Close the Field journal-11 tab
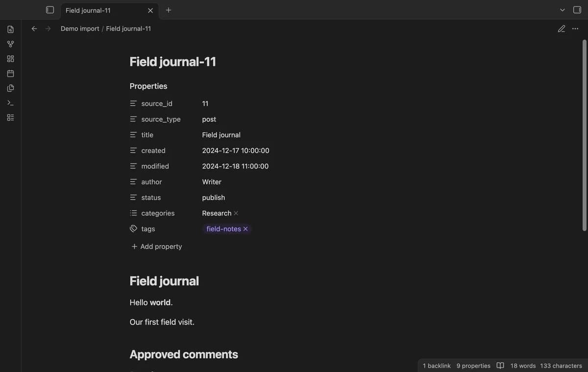This screenshot has height=372, width=588. tap(150, 10)
